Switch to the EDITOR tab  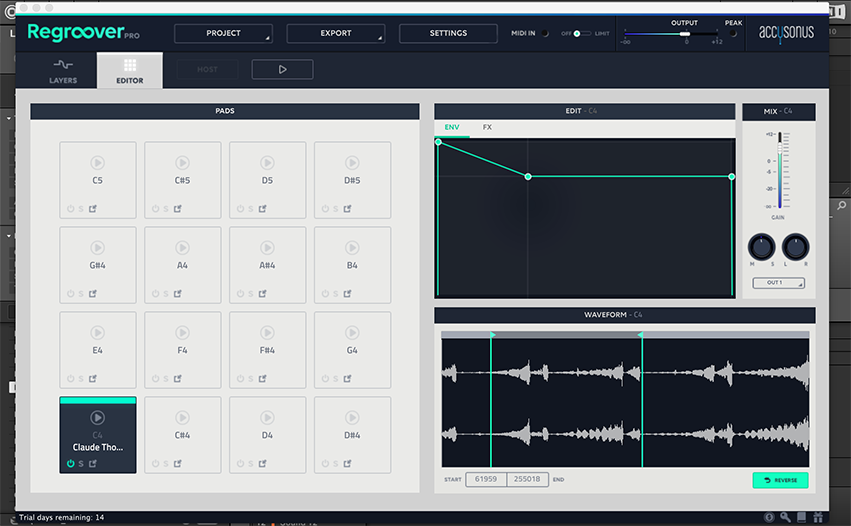point(130,71)
